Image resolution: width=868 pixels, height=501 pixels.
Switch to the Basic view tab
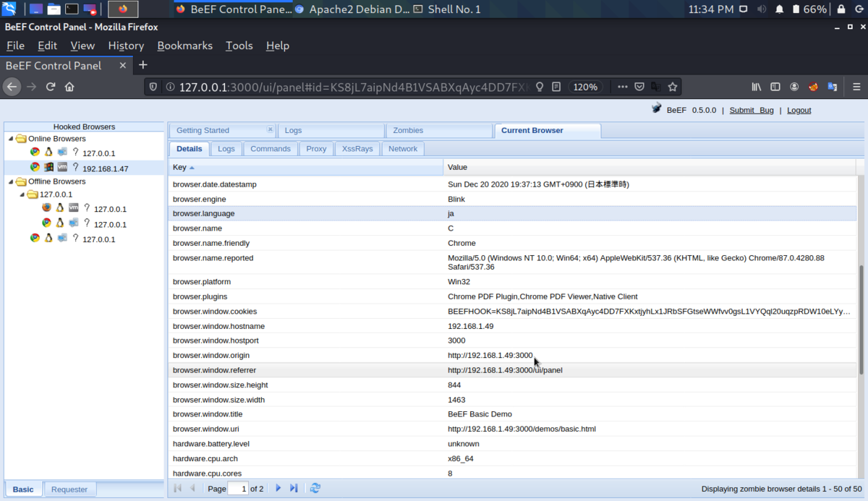click(23, 489)
